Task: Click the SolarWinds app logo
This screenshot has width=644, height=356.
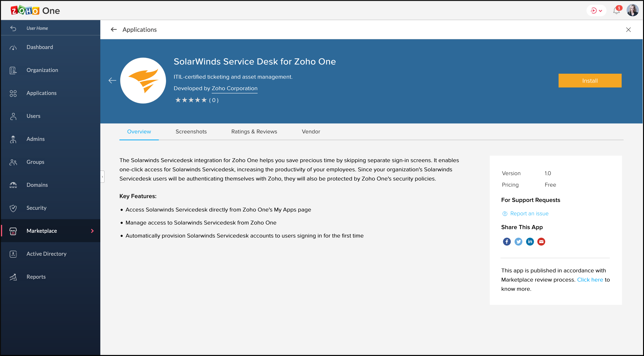Action: tap(143, 80)
